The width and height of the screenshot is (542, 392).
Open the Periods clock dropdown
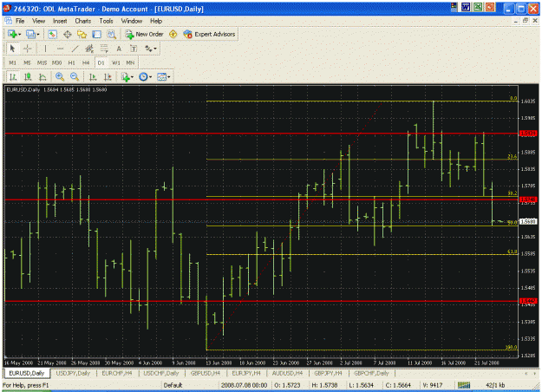(145, 76)
